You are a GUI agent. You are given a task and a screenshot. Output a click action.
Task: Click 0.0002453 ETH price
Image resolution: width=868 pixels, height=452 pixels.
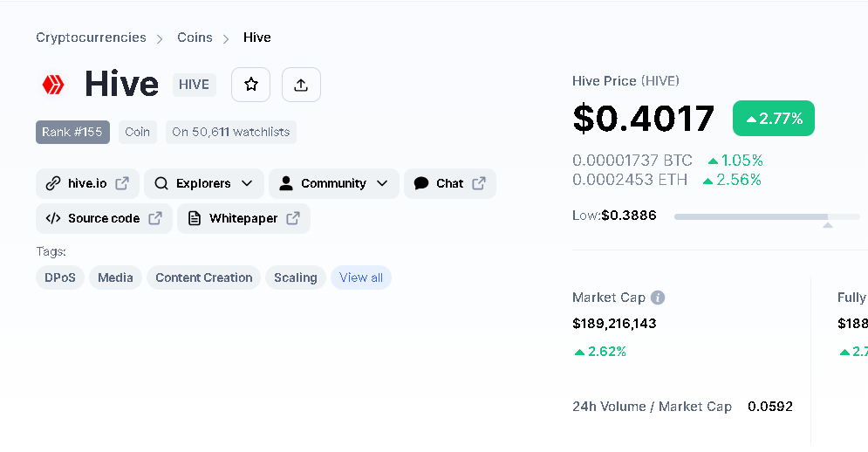coord(630,180)
